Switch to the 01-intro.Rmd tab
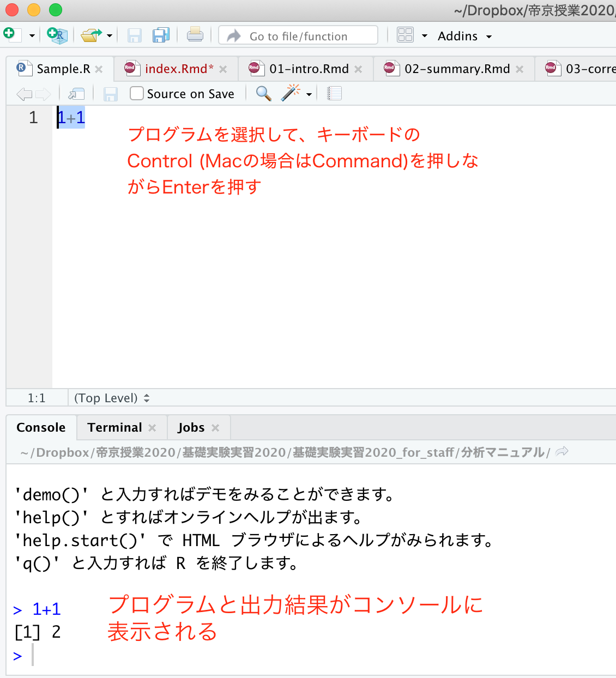The image size is (616, 678). (x=309, y=69)
